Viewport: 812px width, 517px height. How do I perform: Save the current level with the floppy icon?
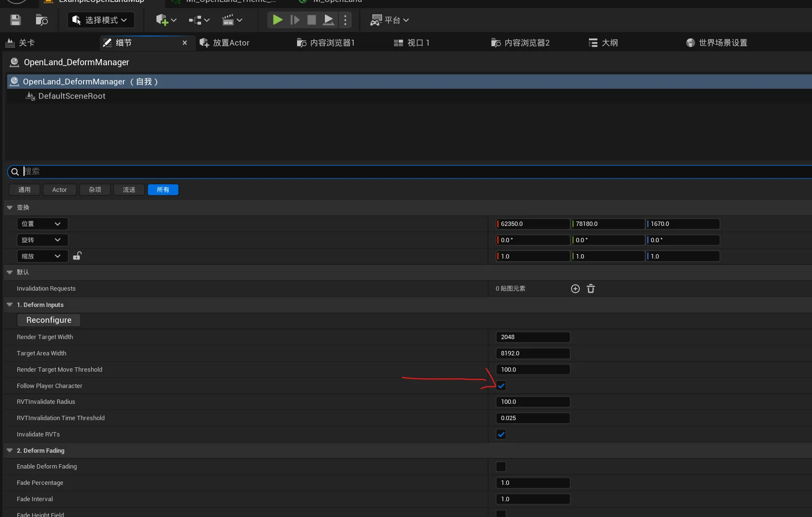coord(15,20)
